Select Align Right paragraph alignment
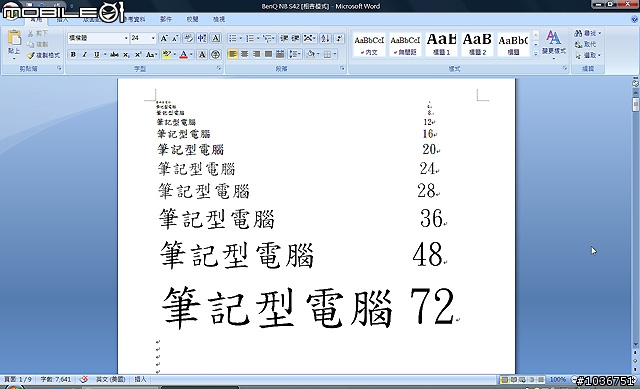Screen dimensions: 640x389 pos(256,54)
